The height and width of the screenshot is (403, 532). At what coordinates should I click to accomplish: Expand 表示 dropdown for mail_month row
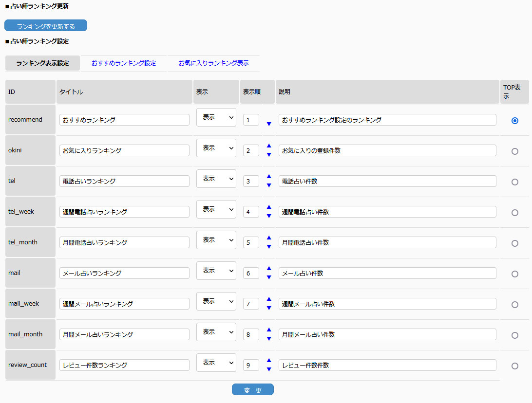click(216, 332)
